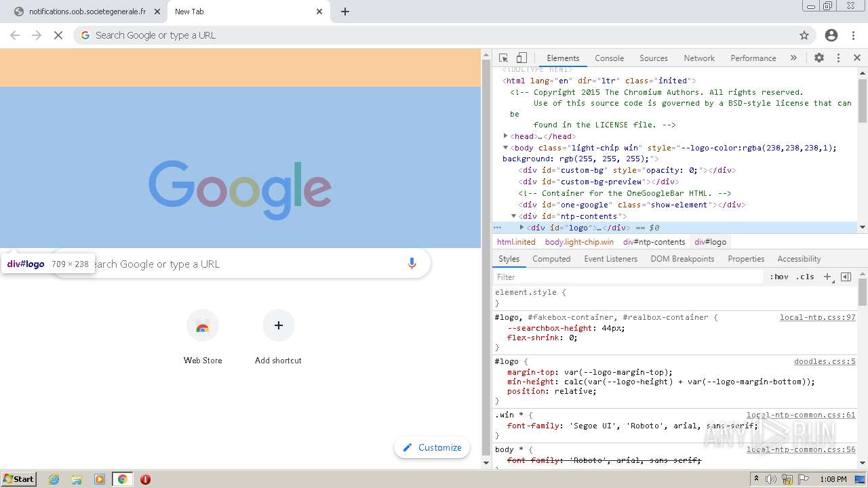Close the DevTools panel
The width and height of the screenshot is (868, 488).
click(x=857, y=58)
